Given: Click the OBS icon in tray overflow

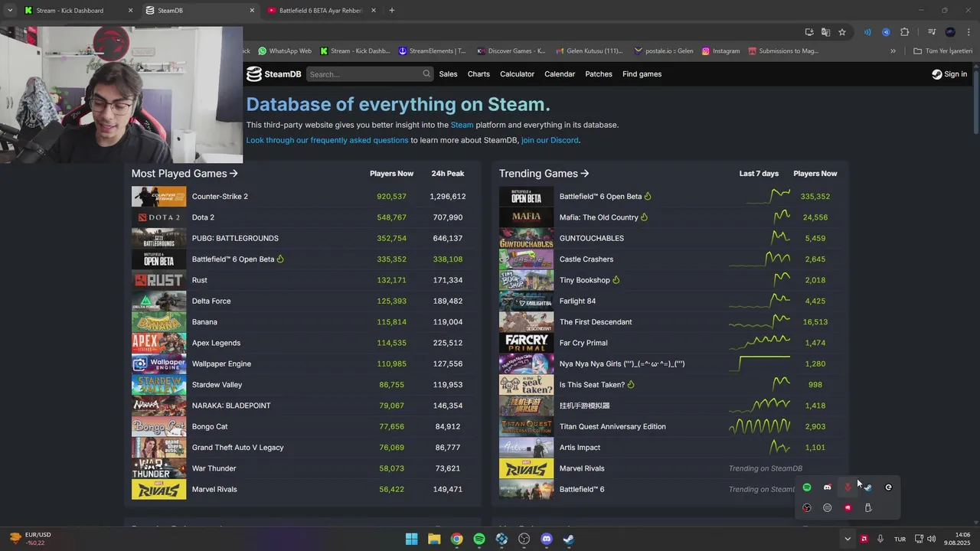Looking at the screenshot, I should click(806, 507).
